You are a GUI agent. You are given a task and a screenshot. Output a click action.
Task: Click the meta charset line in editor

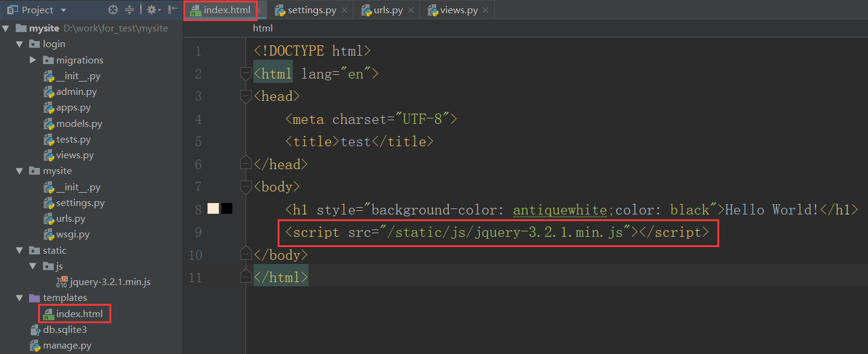tap(371, 119)
